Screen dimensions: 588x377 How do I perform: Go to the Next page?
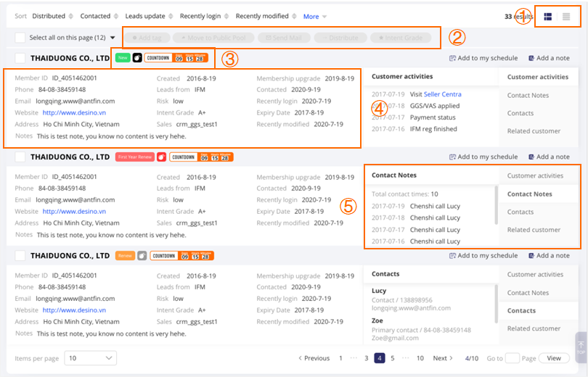click(x=443, y=358)
